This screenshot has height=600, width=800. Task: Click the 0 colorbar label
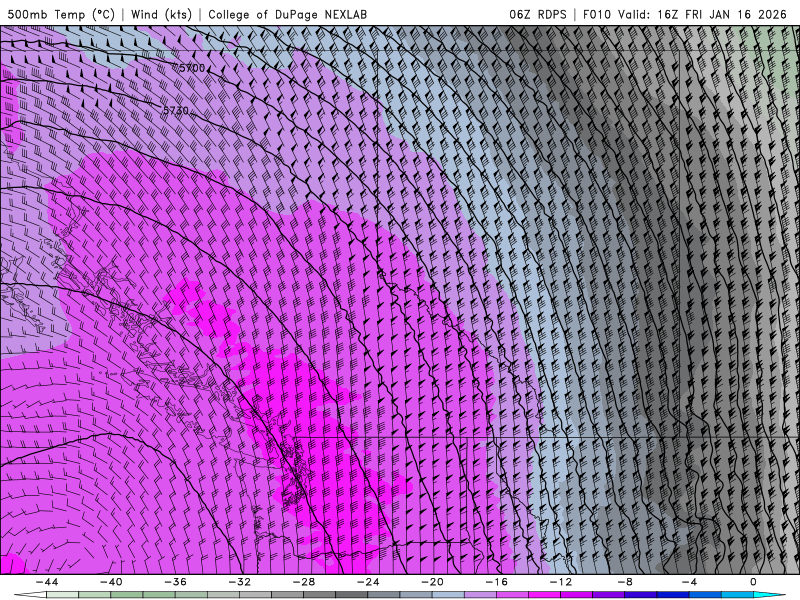coord(753,582)
